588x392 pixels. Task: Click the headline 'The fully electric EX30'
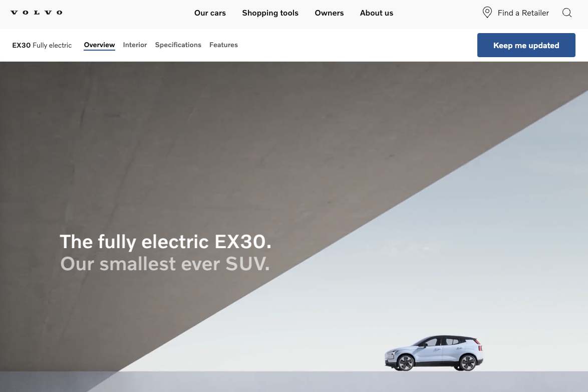165,242
